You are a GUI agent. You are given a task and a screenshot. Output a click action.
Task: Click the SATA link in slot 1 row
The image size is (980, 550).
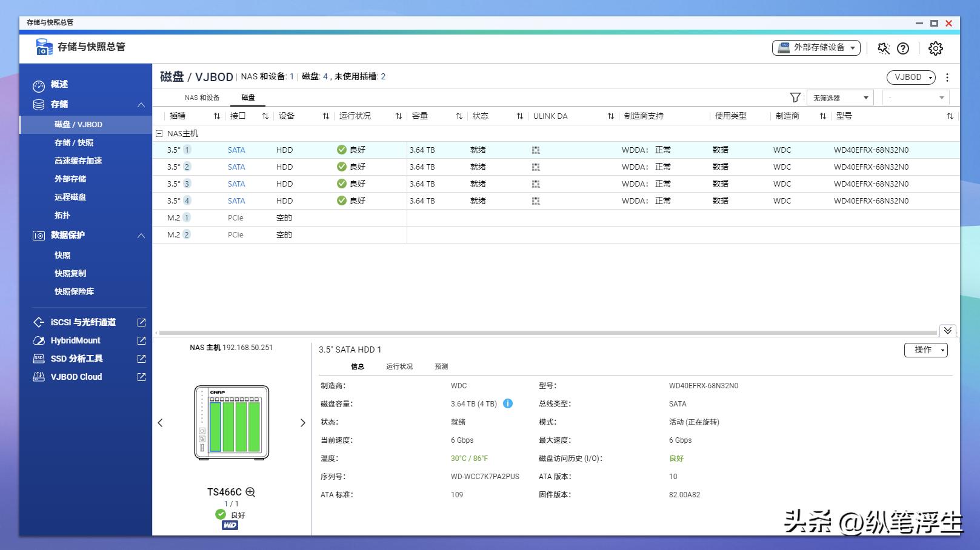(x=236, y=150)
